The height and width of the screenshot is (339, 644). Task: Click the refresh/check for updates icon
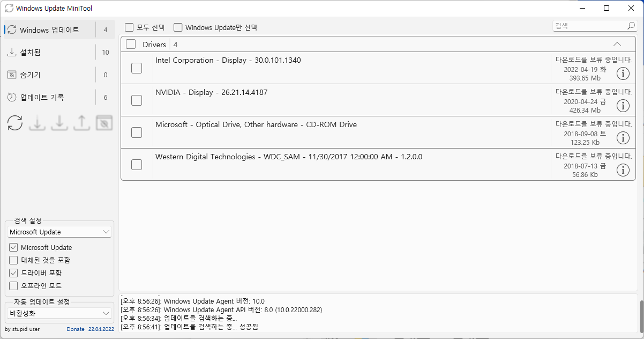click(x=15, y=123)
